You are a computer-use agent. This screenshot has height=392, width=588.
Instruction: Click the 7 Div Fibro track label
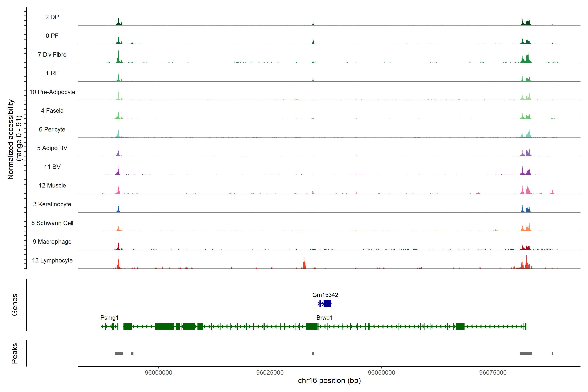pyautogui.click(x=52, y=55)
